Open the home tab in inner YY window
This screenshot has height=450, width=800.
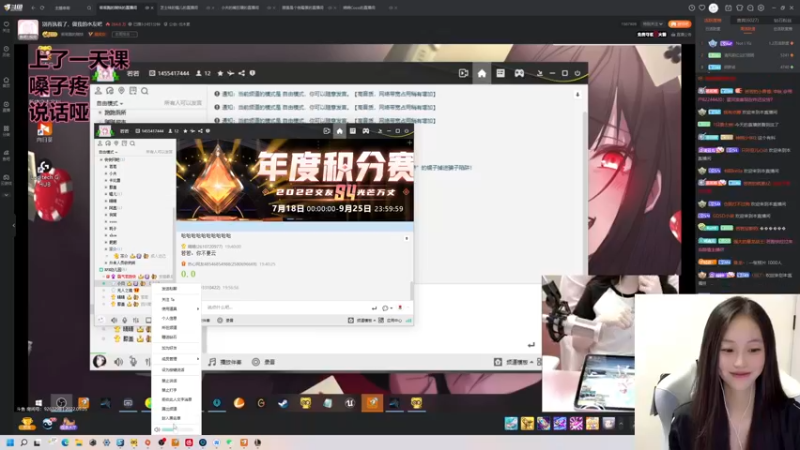click(339, 131)
